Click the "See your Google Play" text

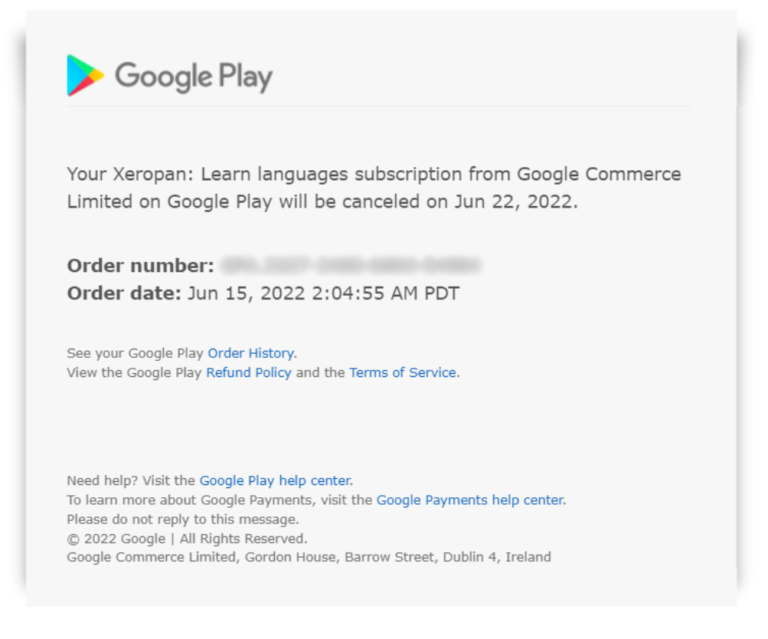pyautogui.click(x=135, y=353)
